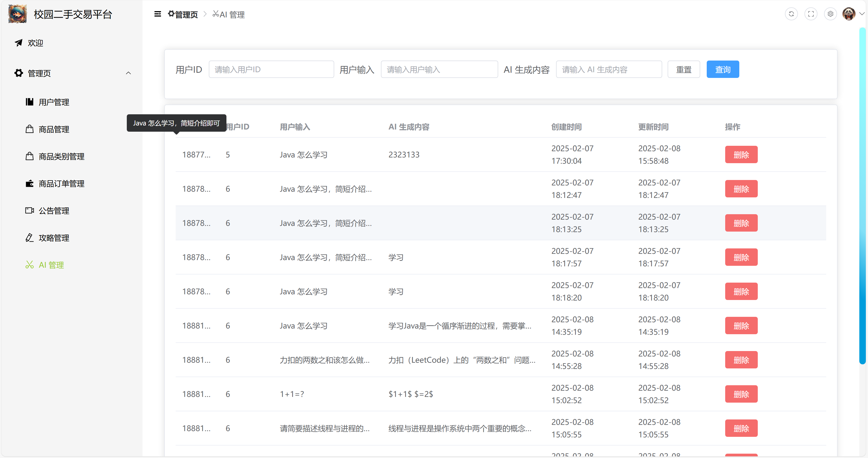Viewport: 868px width, 458px height.
Task: Go to 商品管理 in sidebar
Action: 53,129
